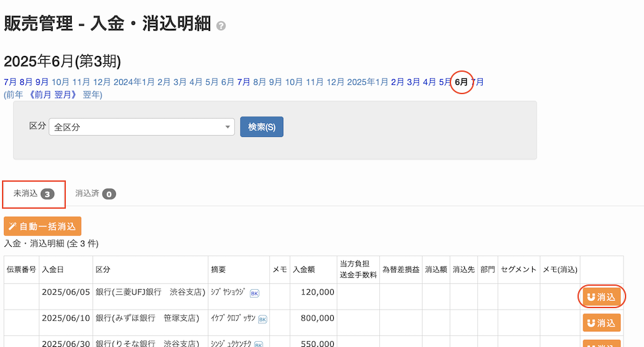
Task: Select the 2025年1月 month link
Action: coord(367,82)
